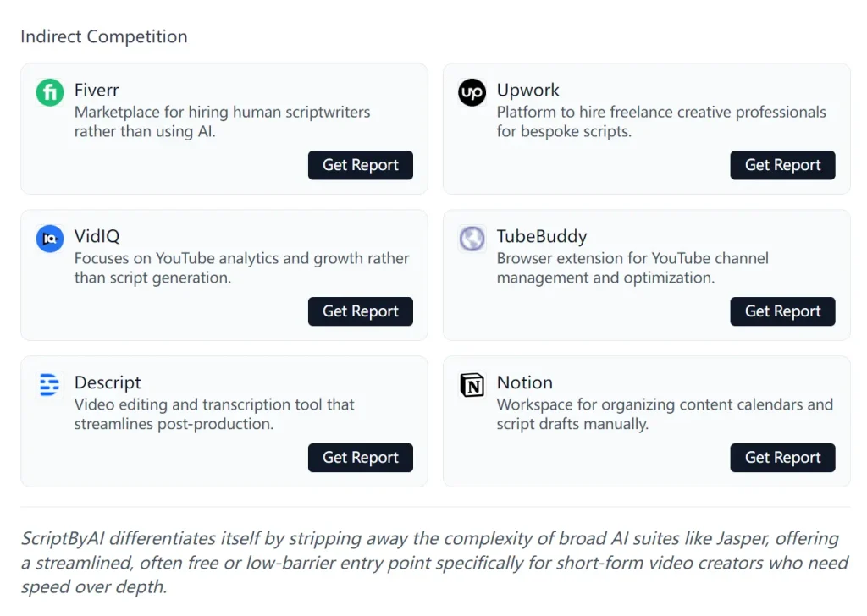
Task: Open the Descript Get Report button
Action: 361,458
